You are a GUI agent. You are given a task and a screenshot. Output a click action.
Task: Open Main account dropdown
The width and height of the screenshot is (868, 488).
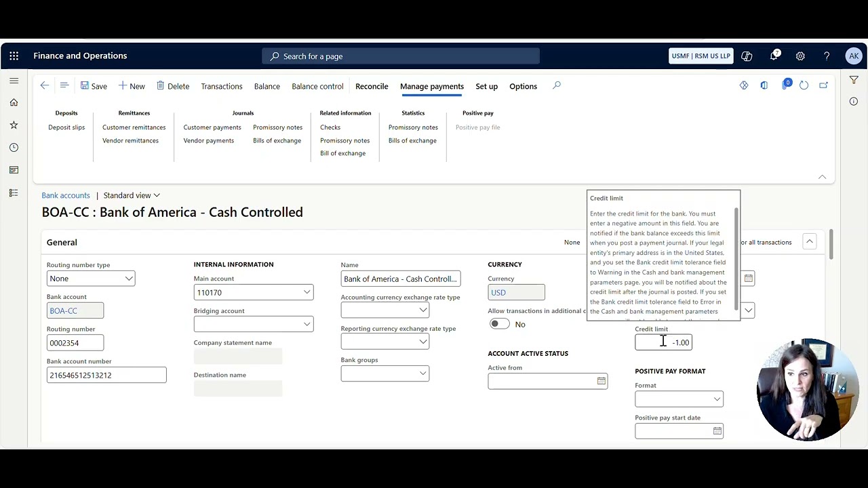click(307, 292)
